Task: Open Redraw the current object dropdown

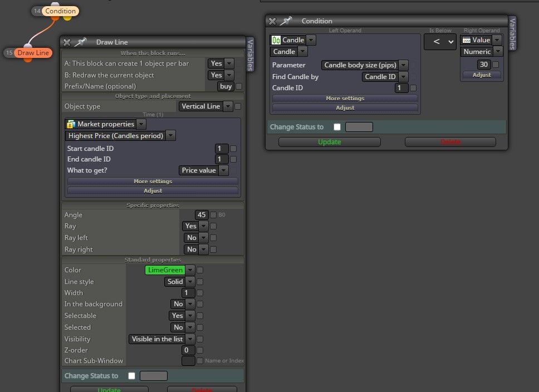Action: click(x=220, y=75)
